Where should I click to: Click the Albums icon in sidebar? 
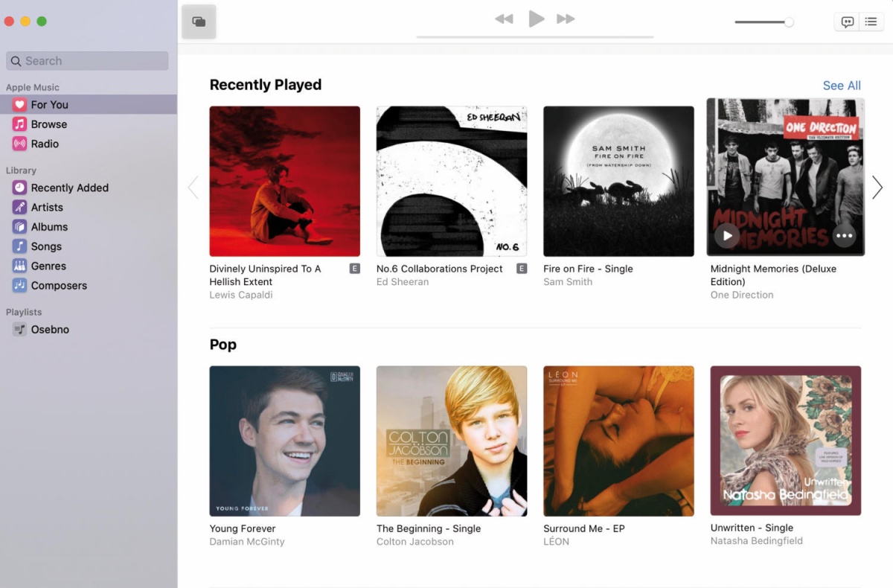19,227
